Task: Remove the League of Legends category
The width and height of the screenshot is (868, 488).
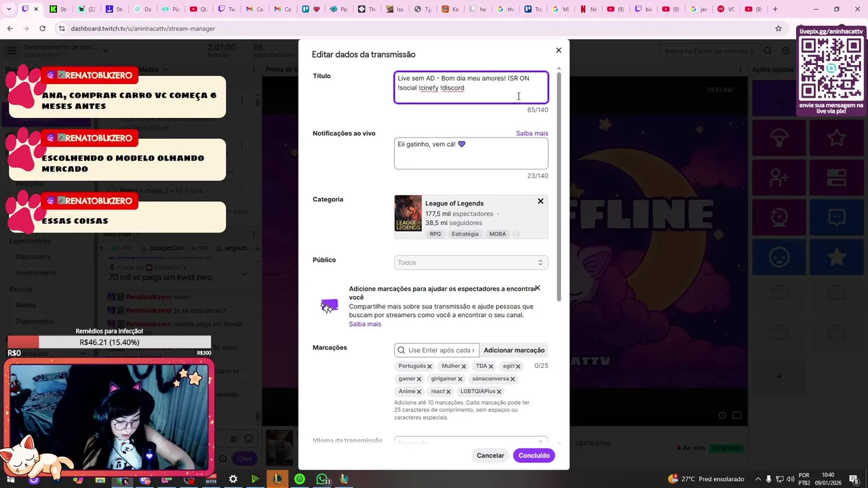Action: click(x=540, y=201)
